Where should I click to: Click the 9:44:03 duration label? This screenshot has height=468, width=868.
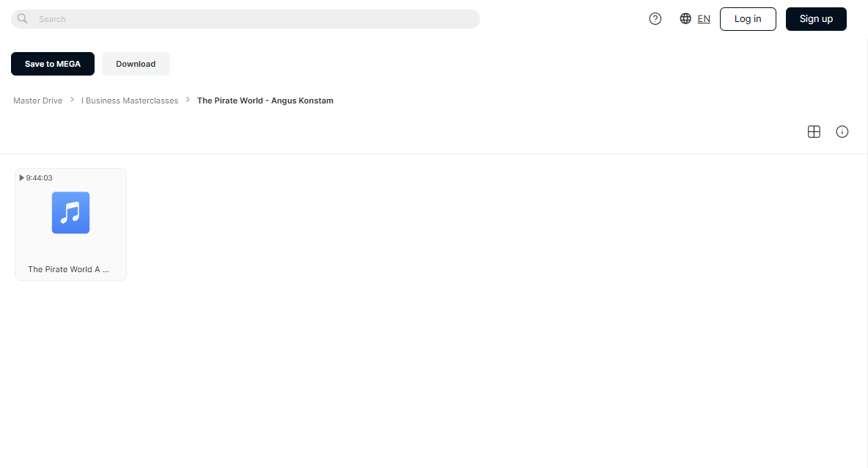40,178
